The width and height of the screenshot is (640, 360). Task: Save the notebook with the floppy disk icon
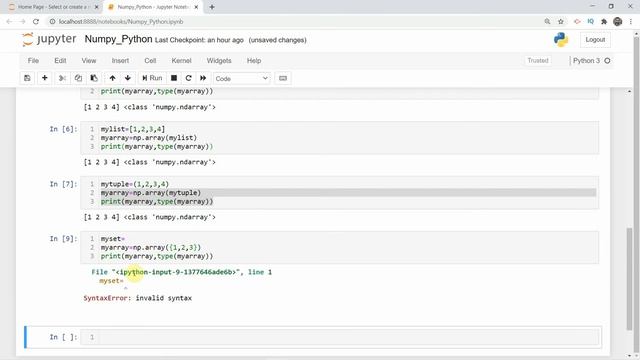[x=27, y=78]
